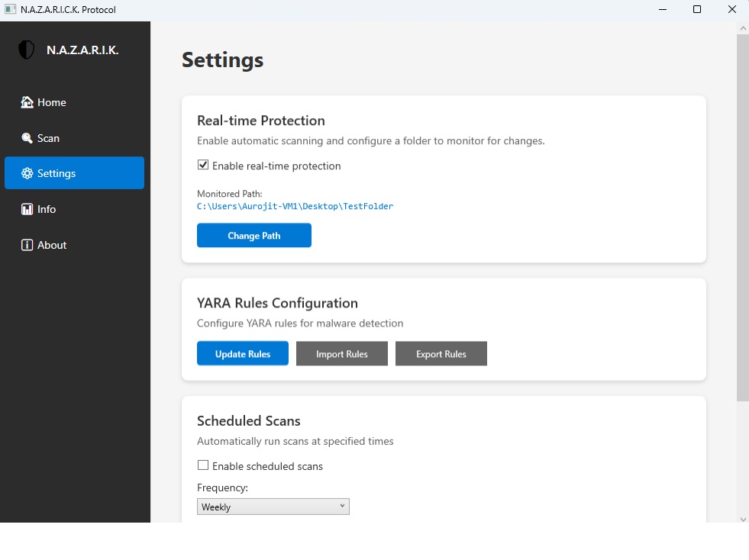The image size is (749, 560).
Task: Open the Frequency dropdown showing Weekly
Action: (273, 507)
